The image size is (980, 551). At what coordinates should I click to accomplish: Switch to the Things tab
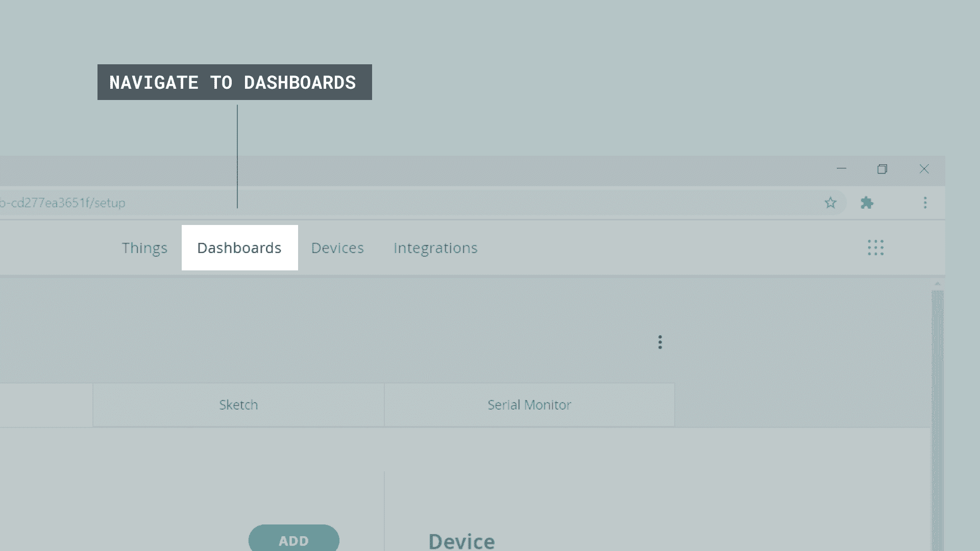click(x=144, y=248)
